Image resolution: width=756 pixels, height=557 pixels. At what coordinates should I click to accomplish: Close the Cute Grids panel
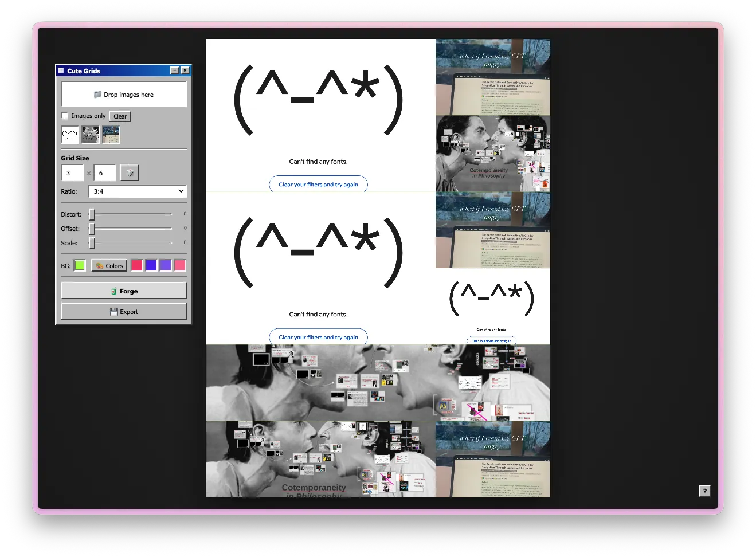(x=185, y=70)
